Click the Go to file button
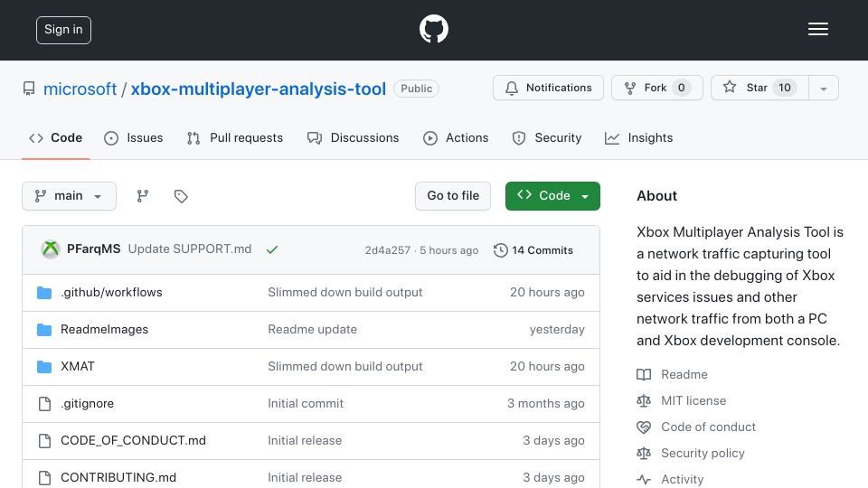This screenshot has width=868, height=488. point(453,196)
